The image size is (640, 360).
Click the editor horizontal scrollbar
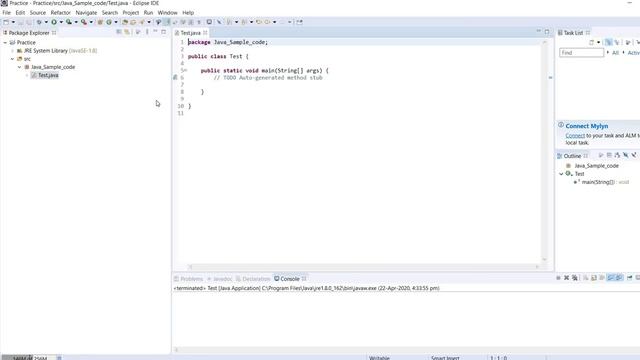(363, 267)
